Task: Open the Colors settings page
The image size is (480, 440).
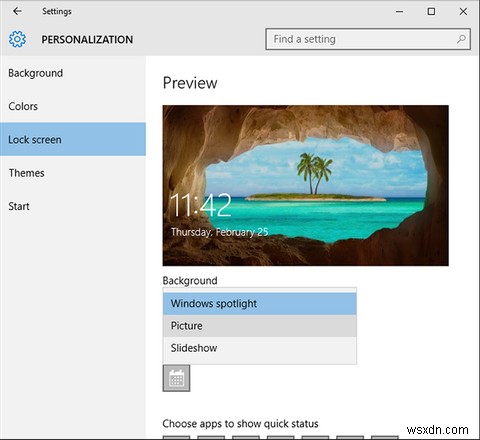Action: (73, 106)
